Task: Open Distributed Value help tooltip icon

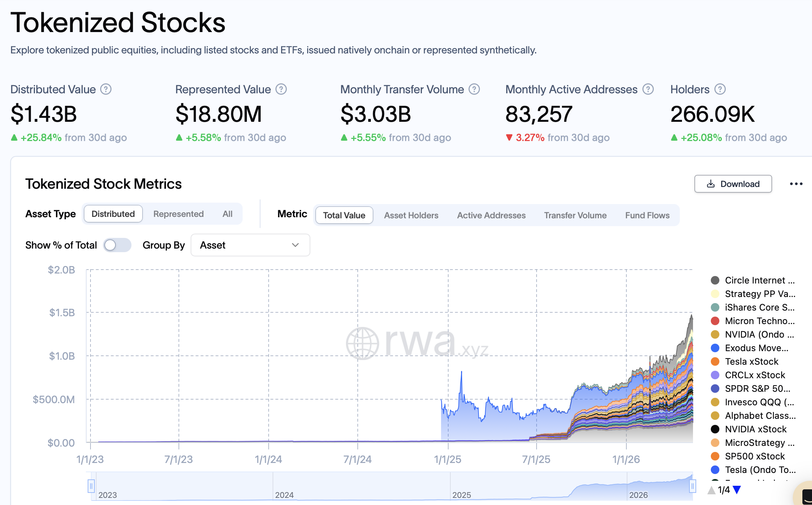Action: click(x=106, y=89)
